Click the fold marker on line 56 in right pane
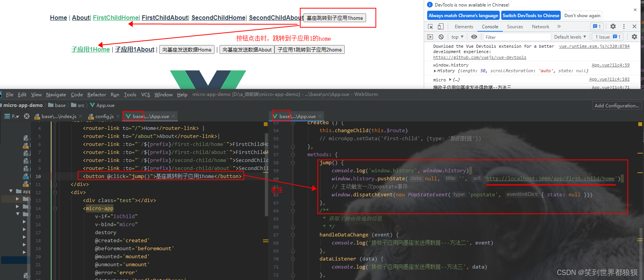This screenshot has width=644, height=280. pos(293,147)
